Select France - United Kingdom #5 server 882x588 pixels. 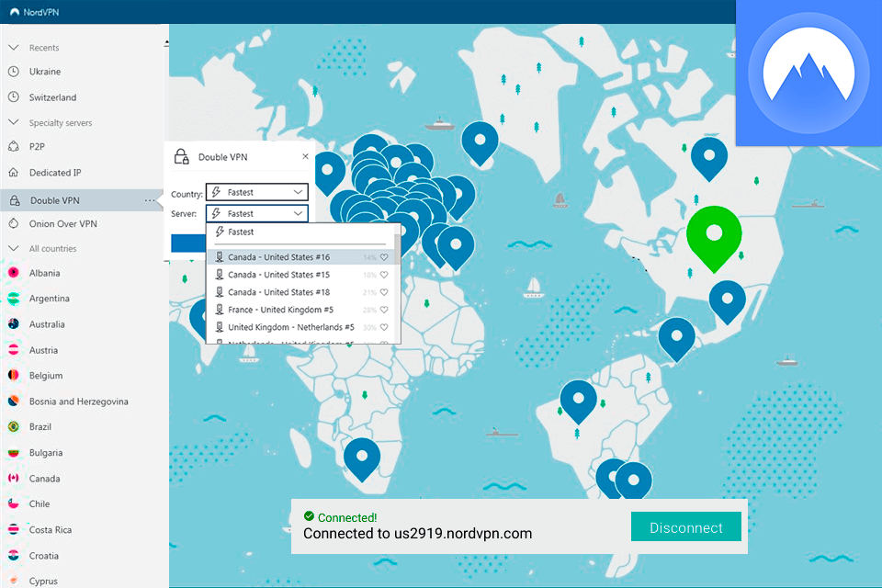pyautogui.click(x=301, y=310)
